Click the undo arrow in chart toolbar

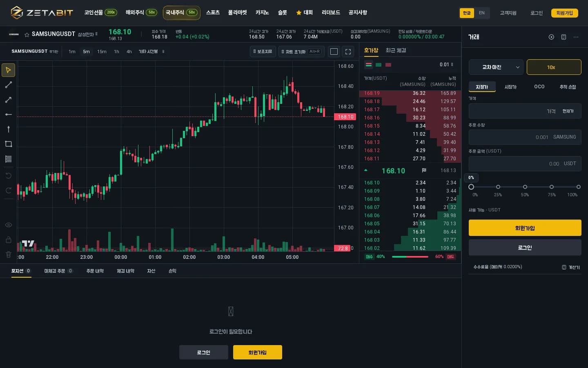9,175
